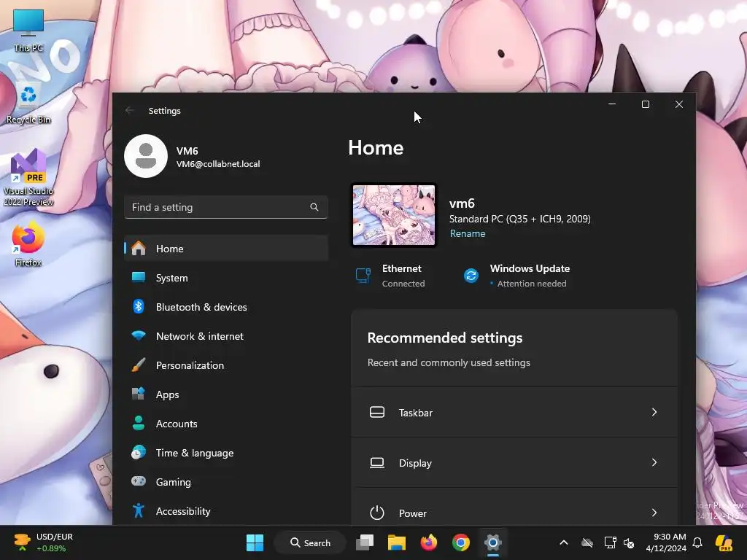
Task: Close the Settings window
Action: pyautogui.click(x=679, y=104)
